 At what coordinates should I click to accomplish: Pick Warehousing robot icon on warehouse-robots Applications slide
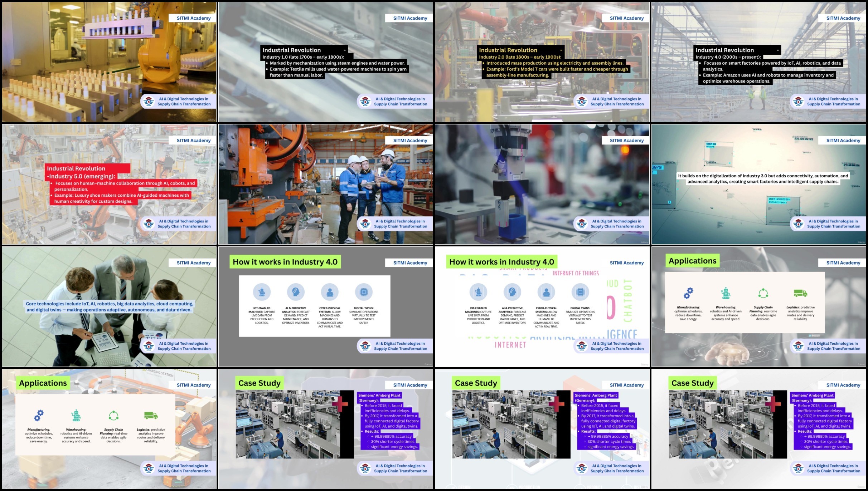[x=76, y=416]
